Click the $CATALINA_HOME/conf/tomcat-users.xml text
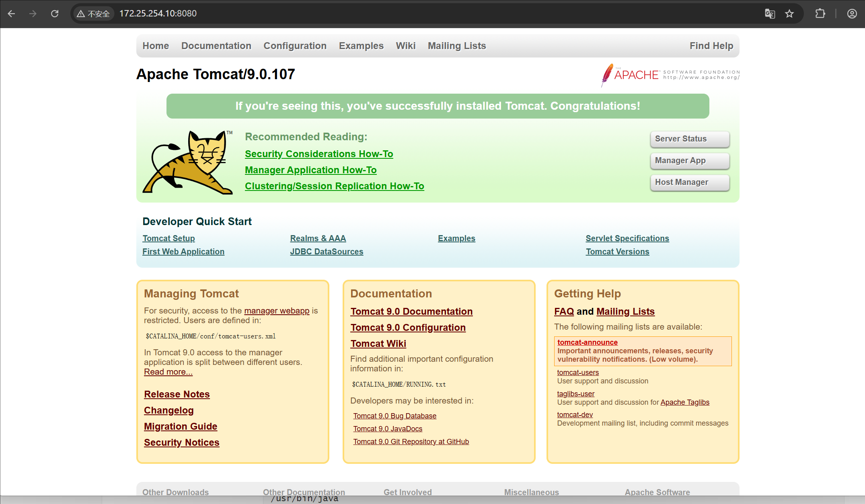Image resolution: width=865 pixels, height=504 pixels. [211, 336]
